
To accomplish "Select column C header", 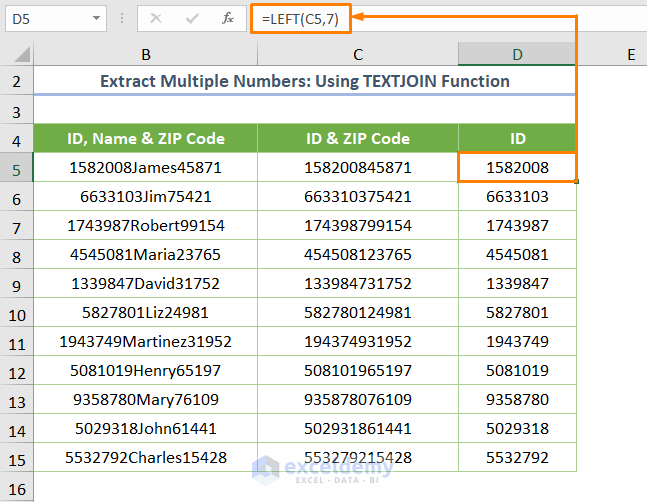I will tap(357, 55).
